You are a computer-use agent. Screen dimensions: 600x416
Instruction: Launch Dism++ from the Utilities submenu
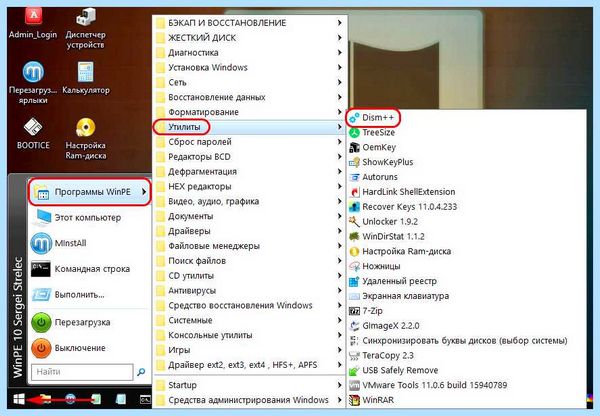tap(372, 118)
